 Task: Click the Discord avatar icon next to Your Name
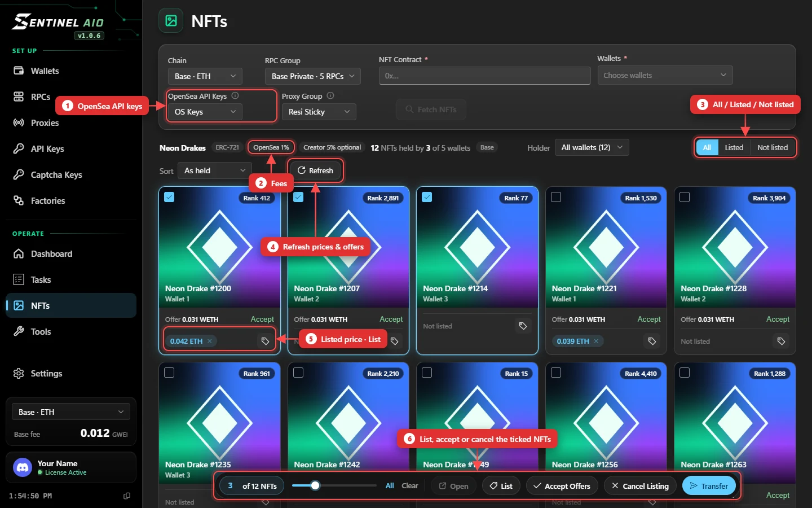click(x=23, y=467)
